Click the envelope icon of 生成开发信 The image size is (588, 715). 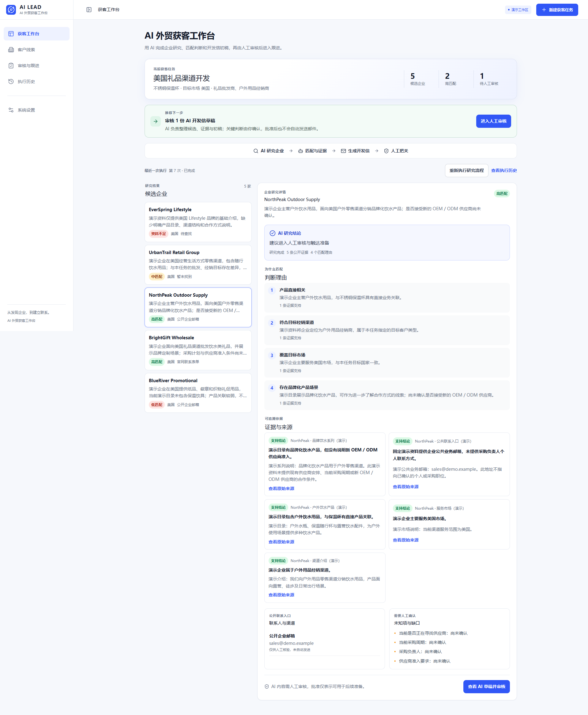[343, 151]
